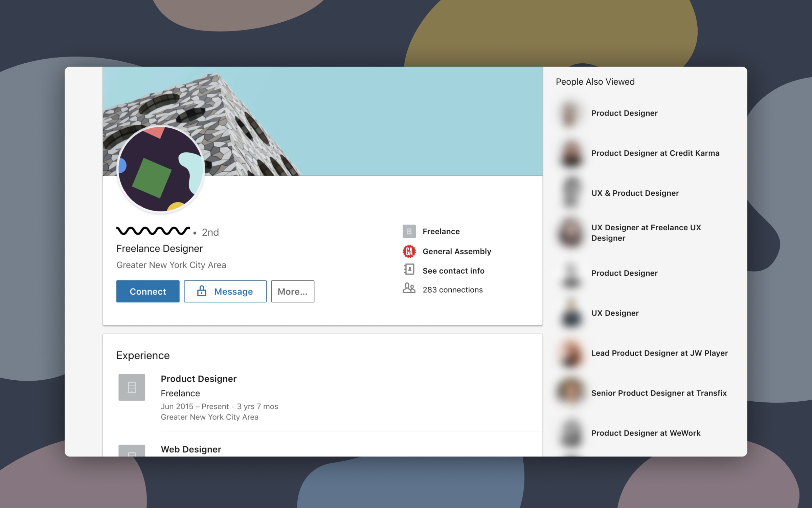The image size is (812, 508).
Task: Click the connections network icon
Action: click(409, 289)
